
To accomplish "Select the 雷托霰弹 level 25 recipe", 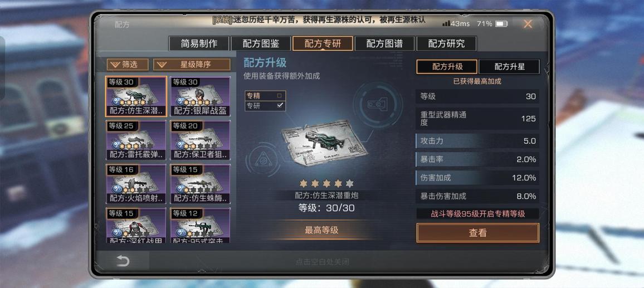I will pos(136,140).
